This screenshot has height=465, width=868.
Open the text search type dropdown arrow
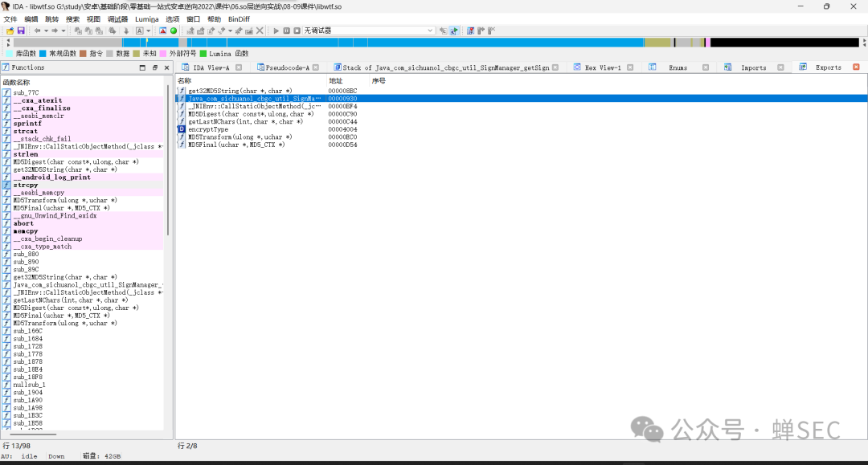(149, 31)
